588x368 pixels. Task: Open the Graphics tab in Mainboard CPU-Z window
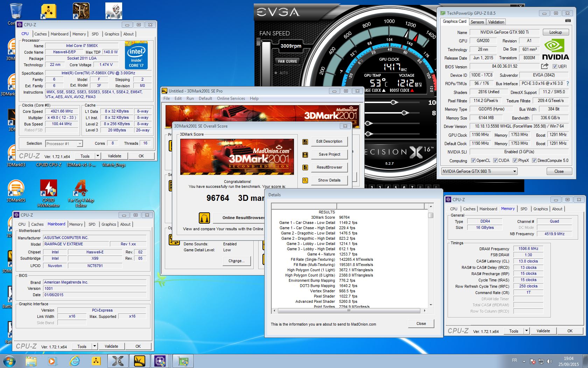coord(108,224)
